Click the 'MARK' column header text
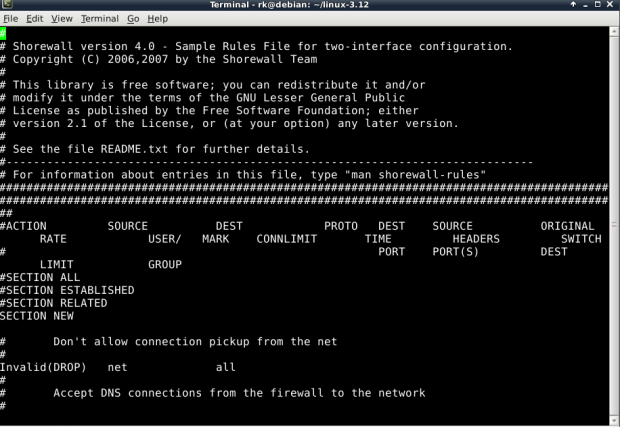620x427 pixels. click(215, 239)
